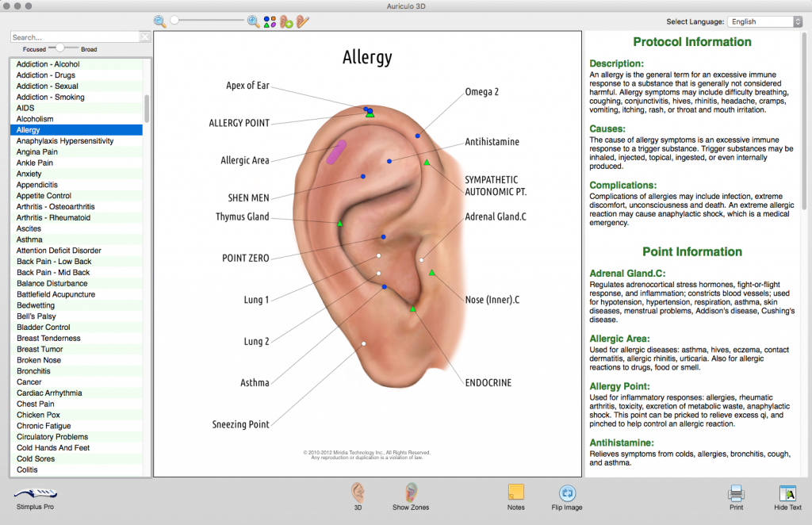Select Battlefield Acupuncture protocol
The width and height of the screenshot is (812, 525).
tap(77, 294)
